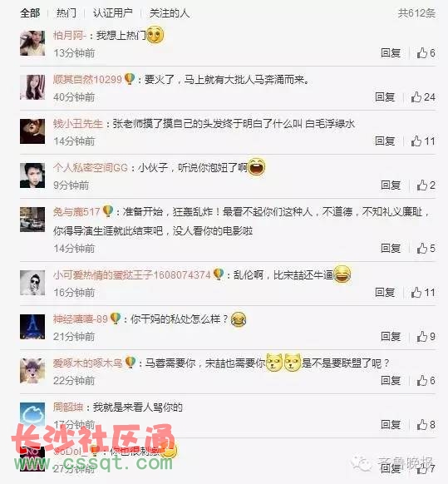Click 个人私密空间GG's avatar thumbnail
The width and height of the screenshot is (448, 484).
(32, 175)
